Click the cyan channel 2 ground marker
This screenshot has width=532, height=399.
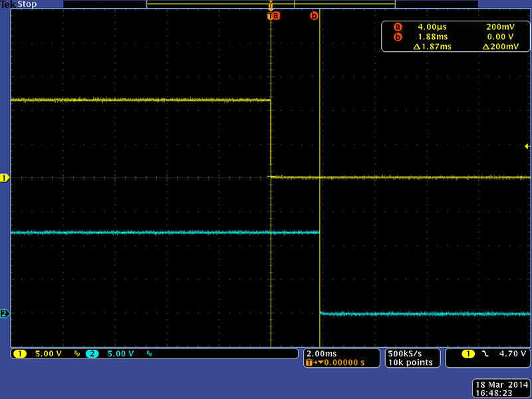4,313
